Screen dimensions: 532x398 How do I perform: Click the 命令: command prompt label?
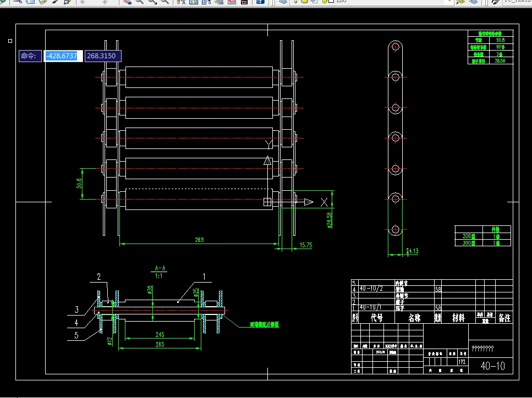coord(30,56)
